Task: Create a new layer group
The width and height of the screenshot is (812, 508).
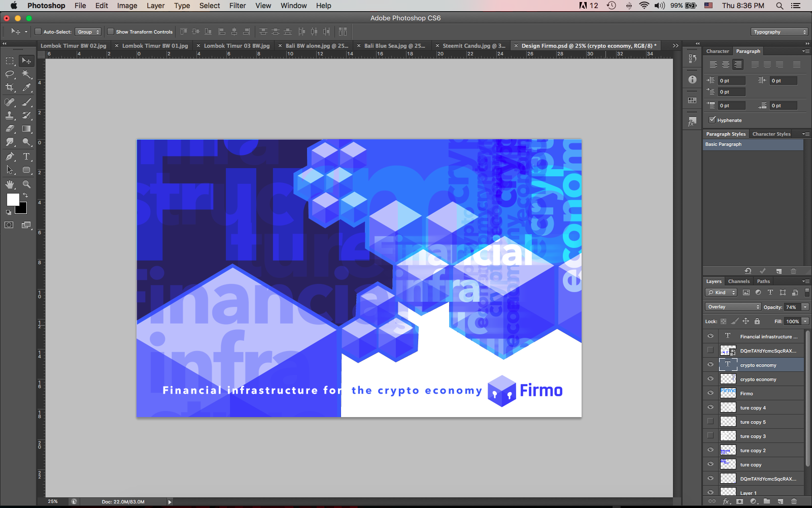Action: [x=767, y=501]
